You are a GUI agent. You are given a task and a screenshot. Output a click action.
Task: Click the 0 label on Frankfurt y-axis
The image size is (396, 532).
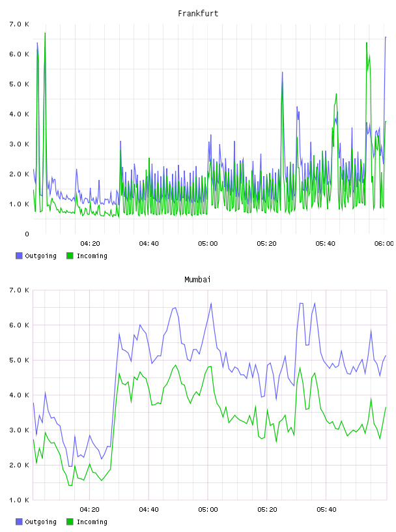click(x=27, y=234)
